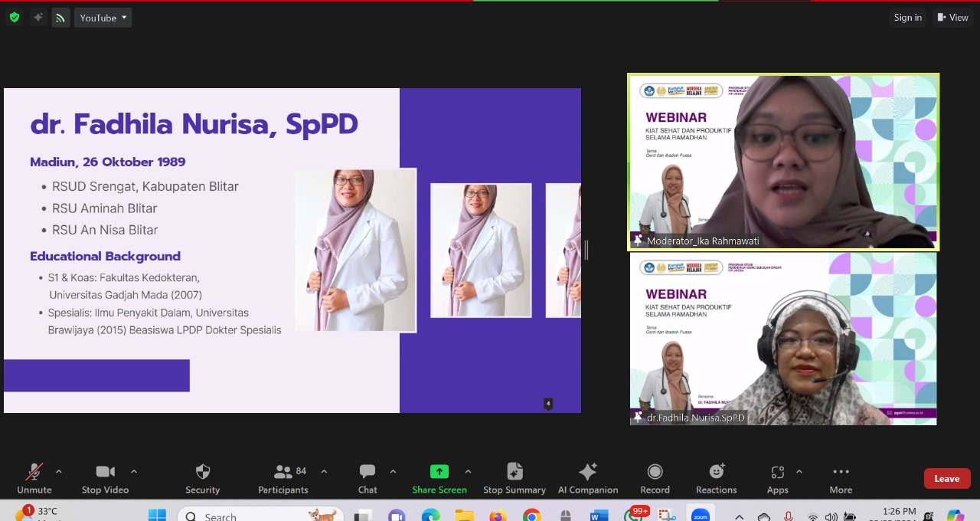The image size is (980, 521).
Task: Click the green Share Screen button
Action: pyautogui.click(x=439, y=480)
